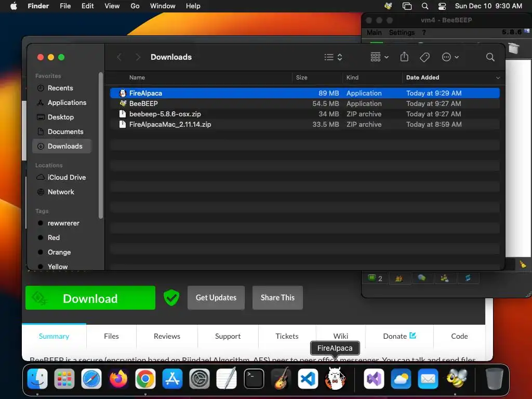Open the Donate link
This screenshot has height=399, width=532.
tap(400, 336)
